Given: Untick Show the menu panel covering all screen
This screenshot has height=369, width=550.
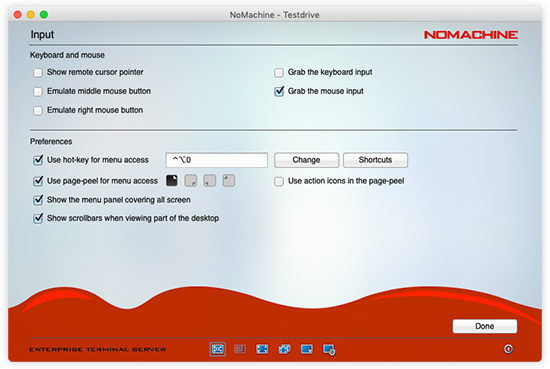Looking at the screenshot, I should (x=38, y=200).
